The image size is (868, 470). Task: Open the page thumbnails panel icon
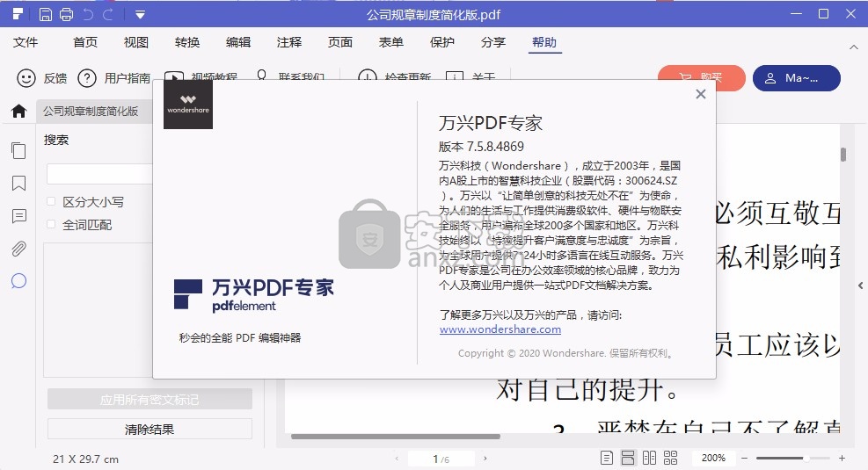pyautogui.click(x=18, y=150)
